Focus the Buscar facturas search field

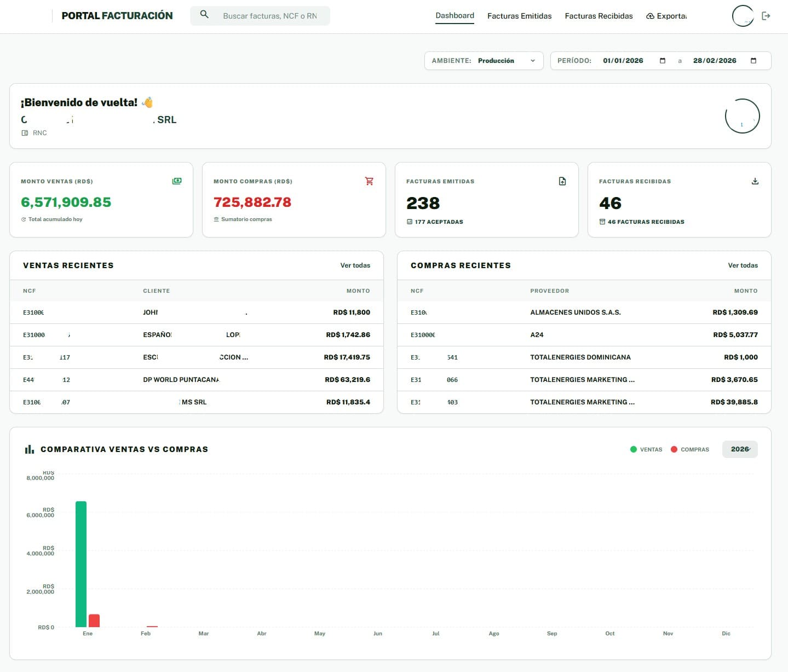click(x=270, y=16)
